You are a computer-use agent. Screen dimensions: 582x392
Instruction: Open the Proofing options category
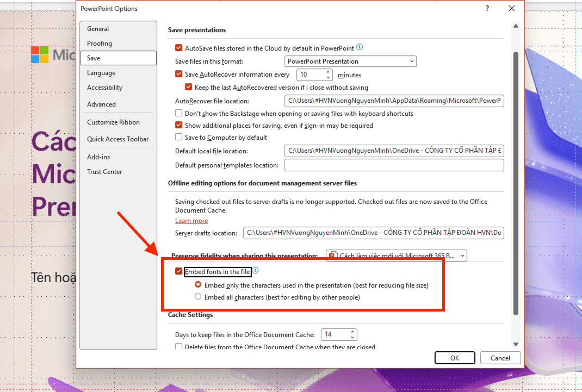pyautogui.click(x=118, y=43)
